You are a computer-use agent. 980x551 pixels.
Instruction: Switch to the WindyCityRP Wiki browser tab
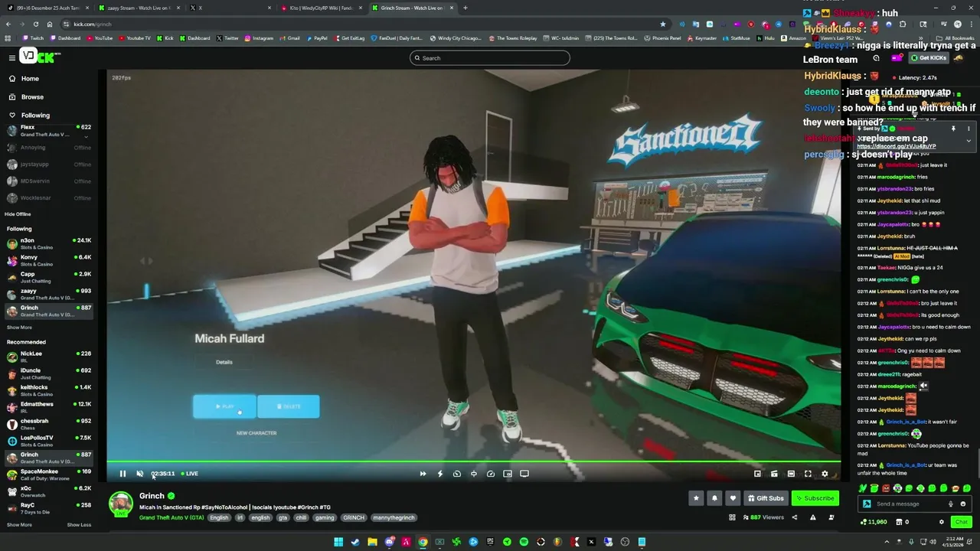click(x=321, y=8)
